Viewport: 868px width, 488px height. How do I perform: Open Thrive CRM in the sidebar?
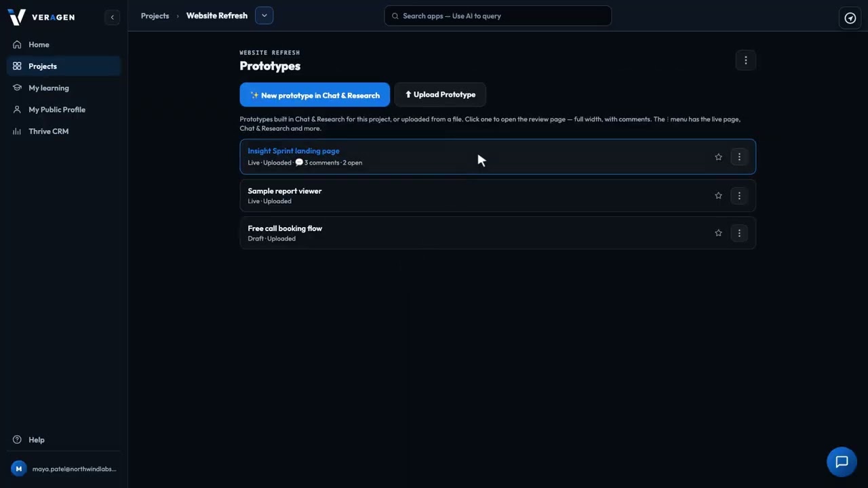coord(64,131)
